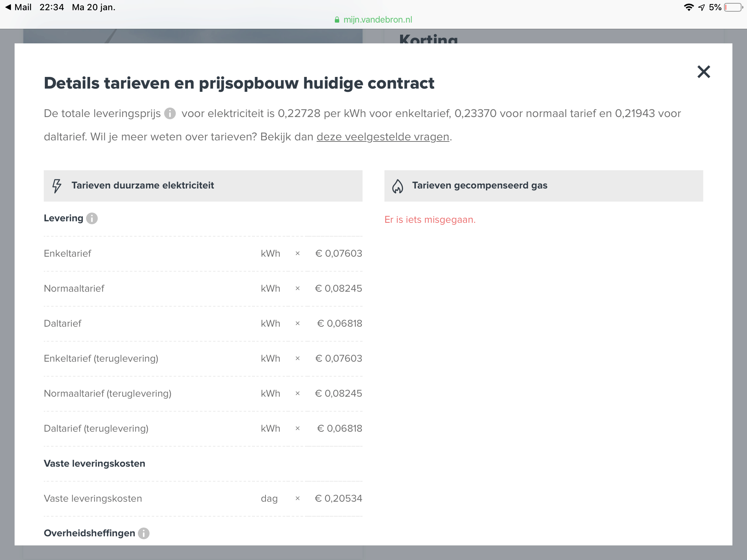Click the Enkeltarief price € 0,07603

click(x=338, y=253)
